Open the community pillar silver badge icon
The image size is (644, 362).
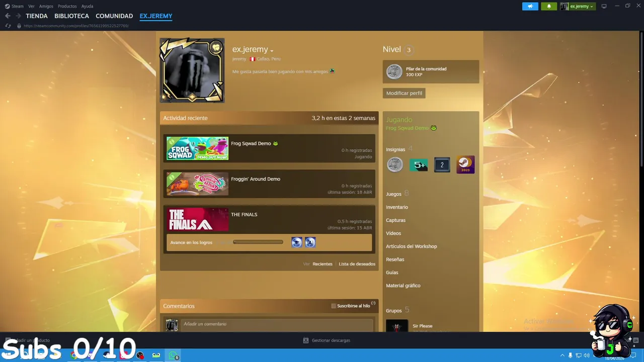pos(395,165)
